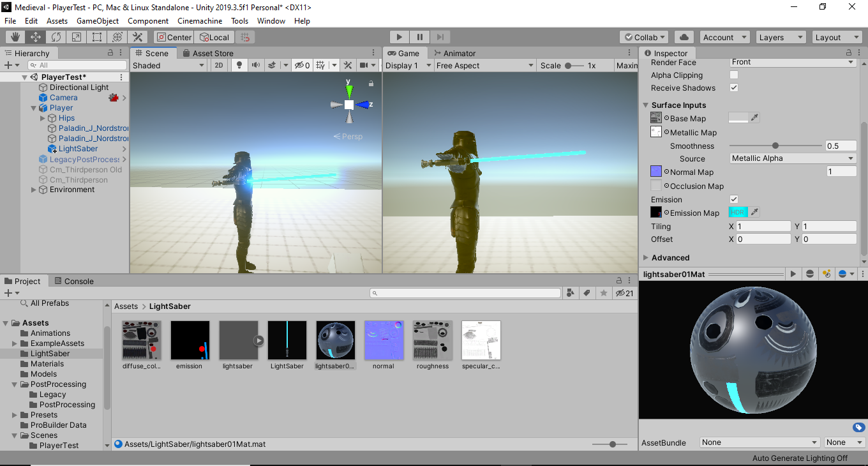Click the Scene gizmo lock icon

(x=370, y=84)
